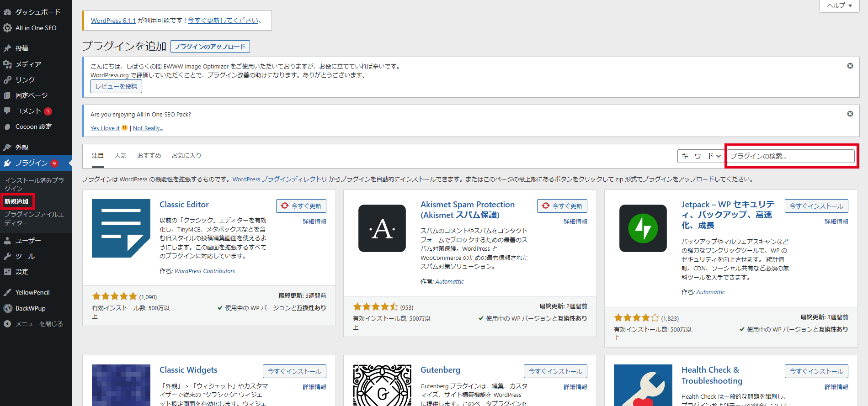The width and height of the screenshot is (868, 406).
Task: Open プラグインファイルエディター submenu item
Action: tap(34, 218)
